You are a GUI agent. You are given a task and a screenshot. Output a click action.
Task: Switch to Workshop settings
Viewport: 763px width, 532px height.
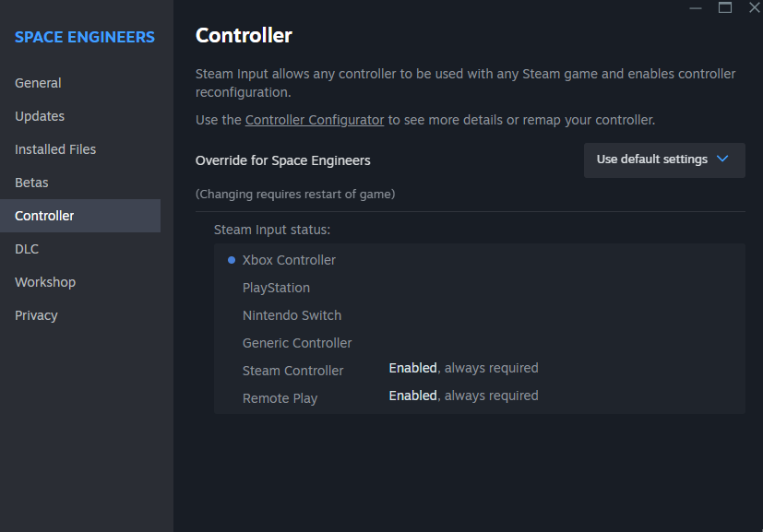coord(45,282)
